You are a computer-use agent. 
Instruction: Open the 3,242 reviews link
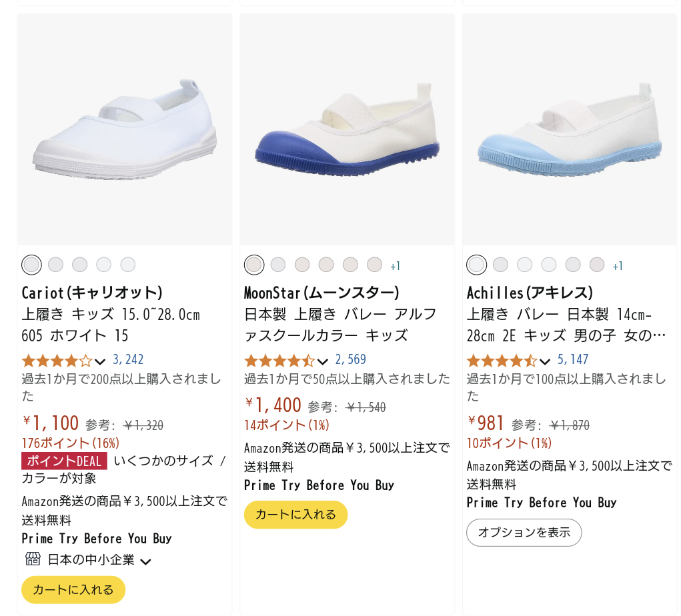point(128,360)
